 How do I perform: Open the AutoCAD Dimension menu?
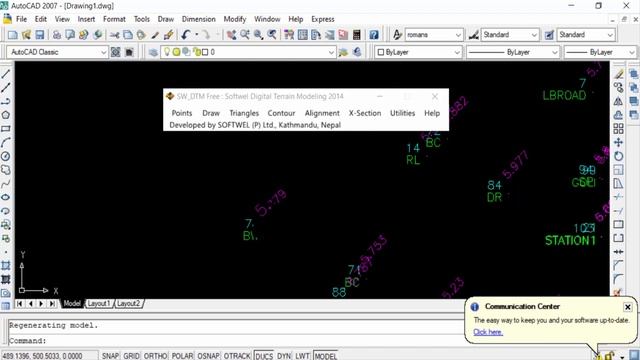(198, 19)
